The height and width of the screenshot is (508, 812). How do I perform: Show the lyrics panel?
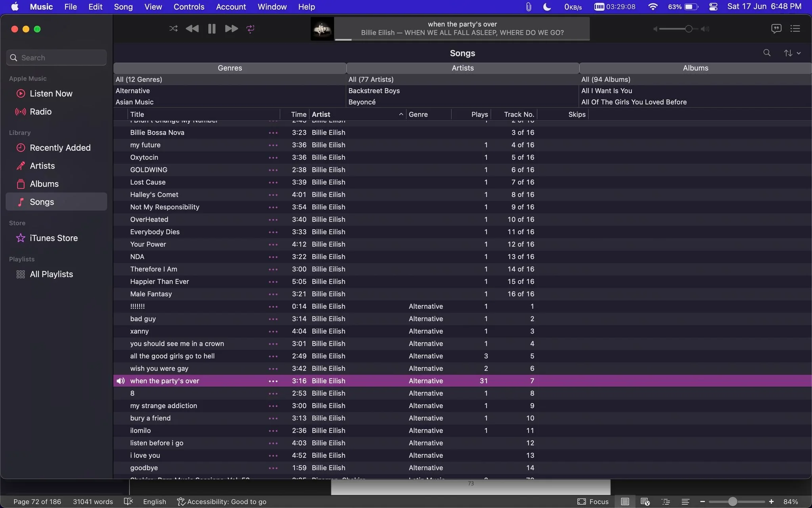click(776, 29)
